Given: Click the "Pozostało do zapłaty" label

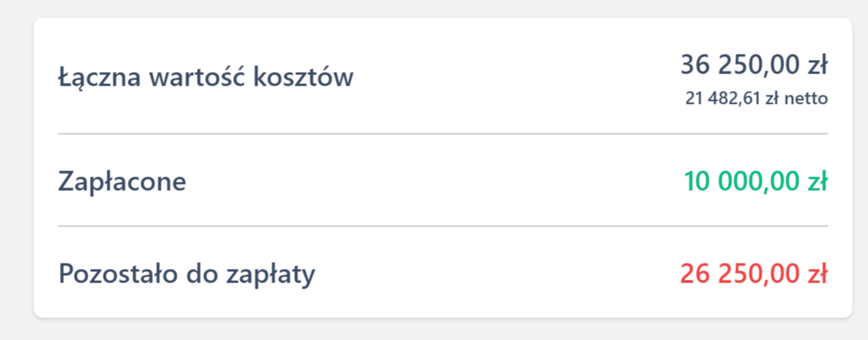Looking at the screenshot, I should tap(186, 273).
